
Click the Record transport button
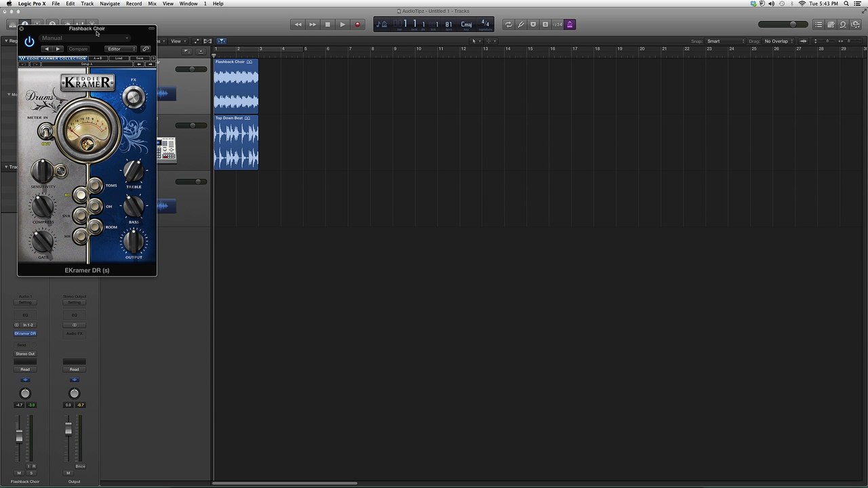357,24
